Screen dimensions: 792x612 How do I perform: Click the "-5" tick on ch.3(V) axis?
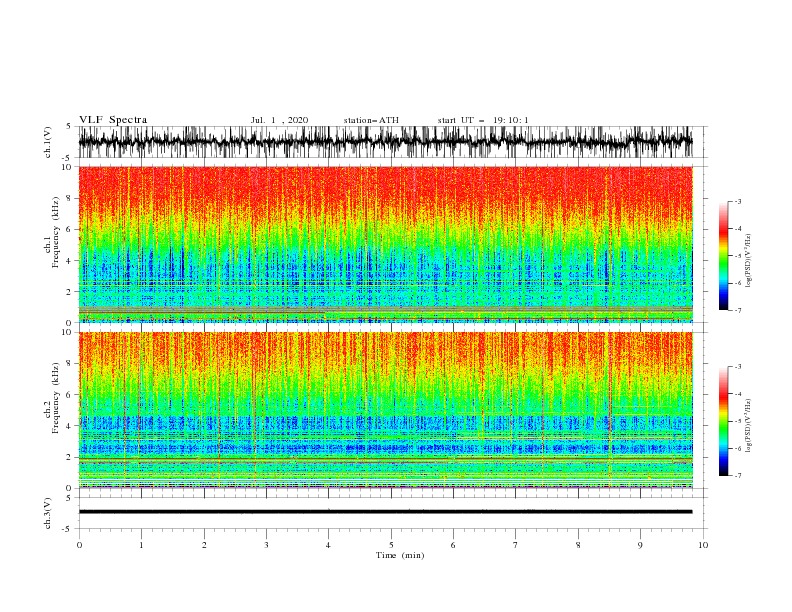68,529
